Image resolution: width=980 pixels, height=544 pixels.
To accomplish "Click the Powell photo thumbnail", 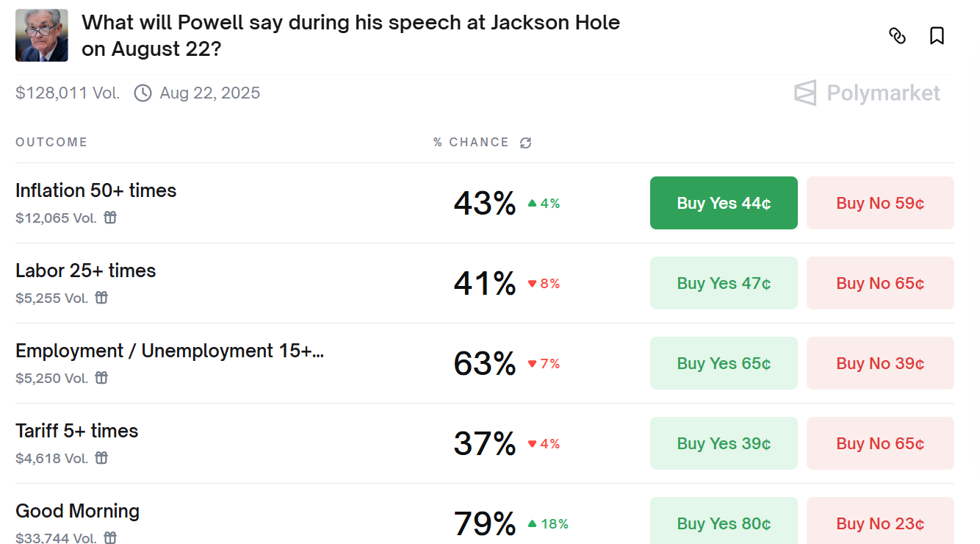I will 42,35.
